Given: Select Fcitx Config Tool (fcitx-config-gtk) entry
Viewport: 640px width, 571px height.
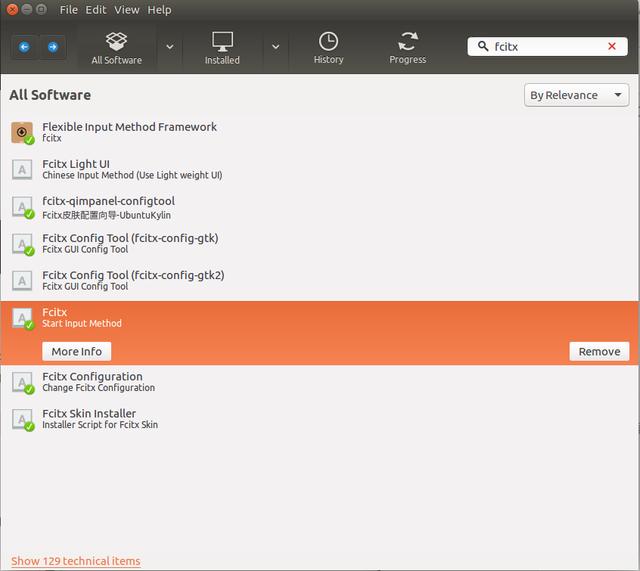Looking at the screenshot, I should coord(319,244).
